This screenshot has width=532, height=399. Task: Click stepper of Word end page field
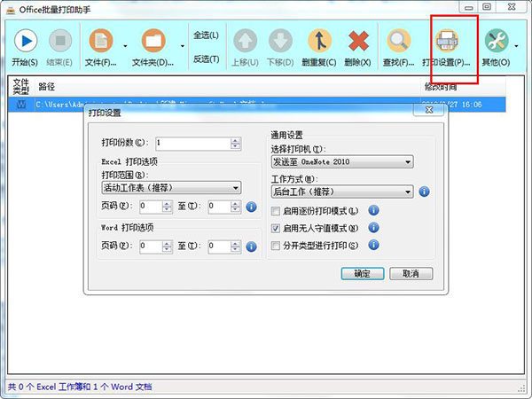[236, 246]
